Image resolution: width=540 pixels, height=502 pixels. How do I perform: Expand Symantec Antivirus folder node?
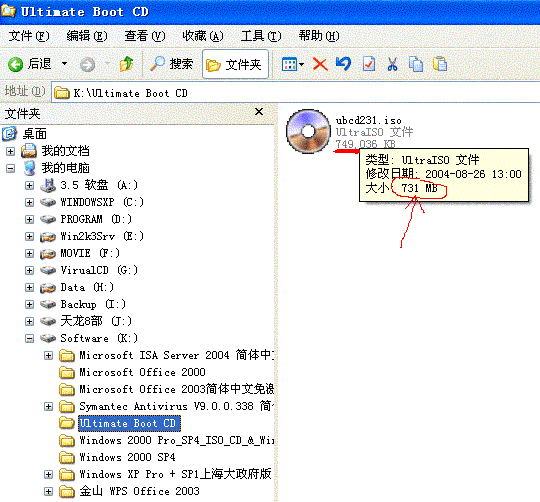coord(49,407)
